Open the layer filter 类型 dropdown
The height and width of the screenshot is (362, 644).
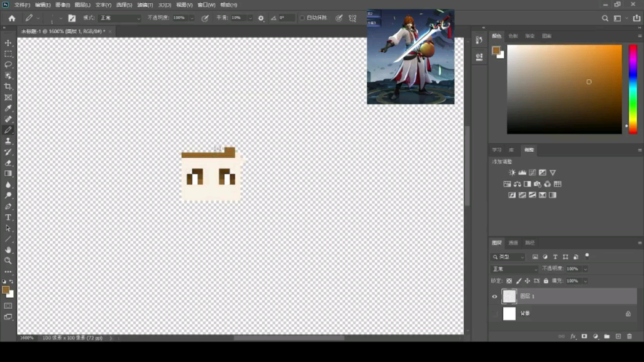(x=509, y=257)
